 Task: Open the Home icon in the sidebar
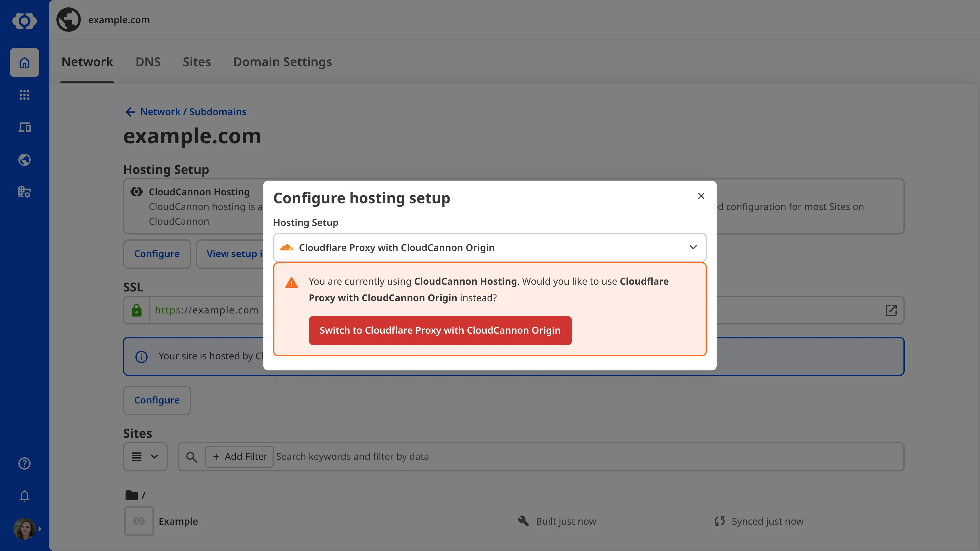click(x=24, y=62)
